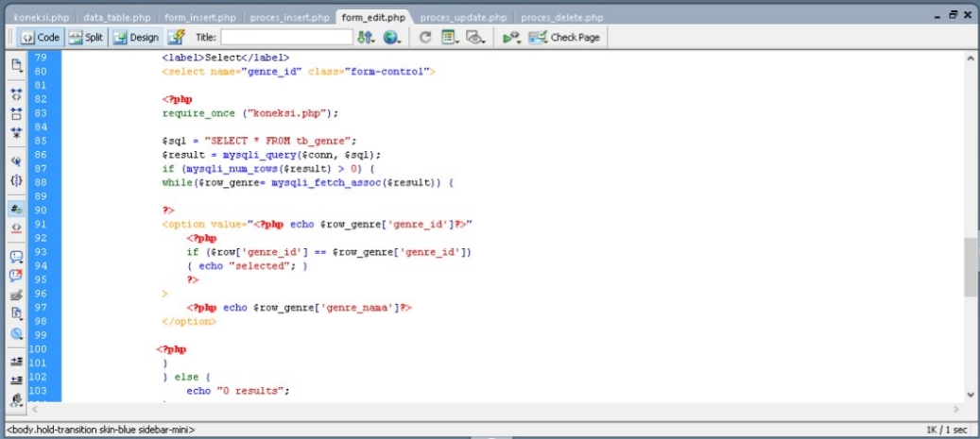This screenshot has width=980, height=439.
Task: Toggle Highlight Invalid Code icon
Action: [16, 228]
